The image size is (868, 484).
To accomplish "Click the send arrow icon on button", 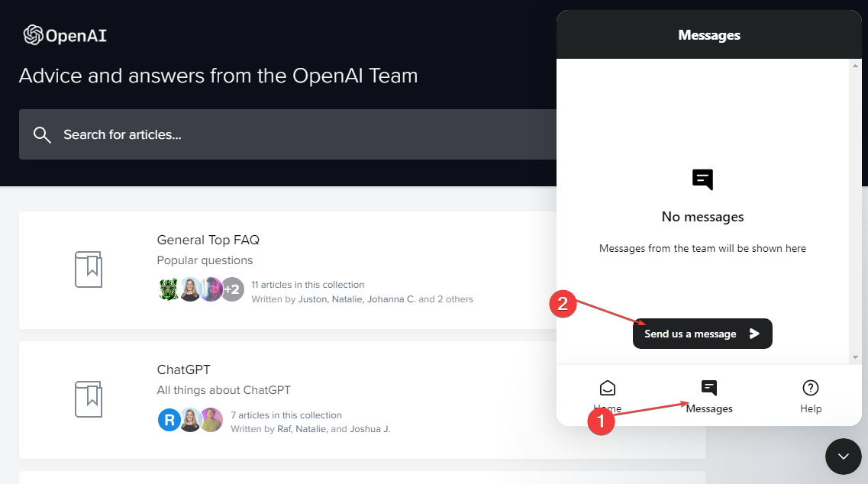I will pos(754,334).
